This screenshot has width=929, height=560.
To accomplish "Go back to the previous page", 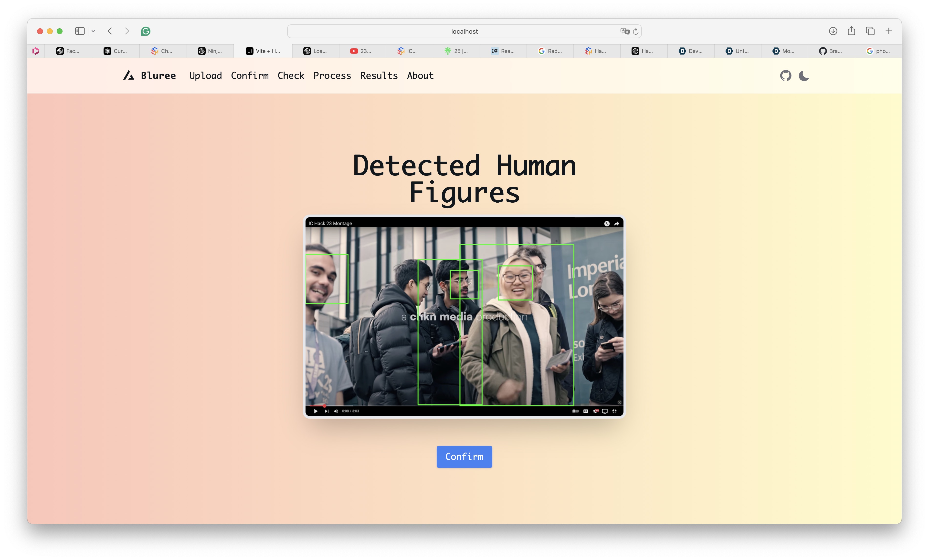I will point(110,31).
